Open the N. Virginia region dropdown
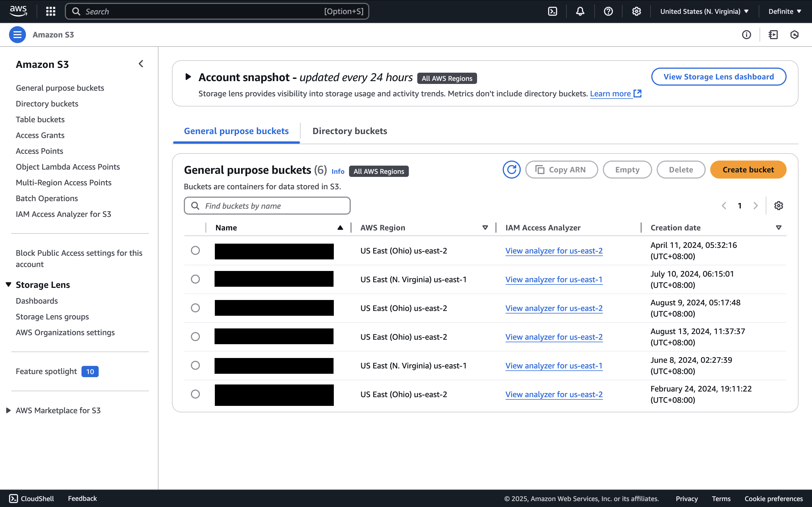 pyautogui.click(x=704, y=11)
